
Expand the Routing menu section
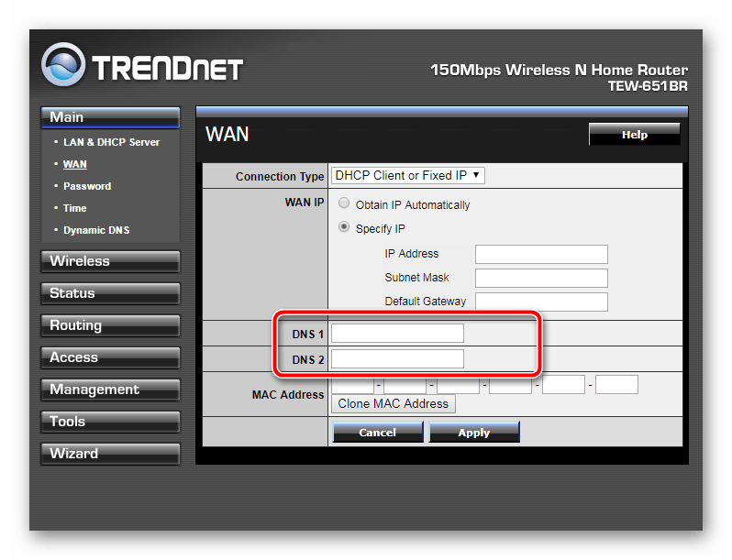(x=110, y=325)
